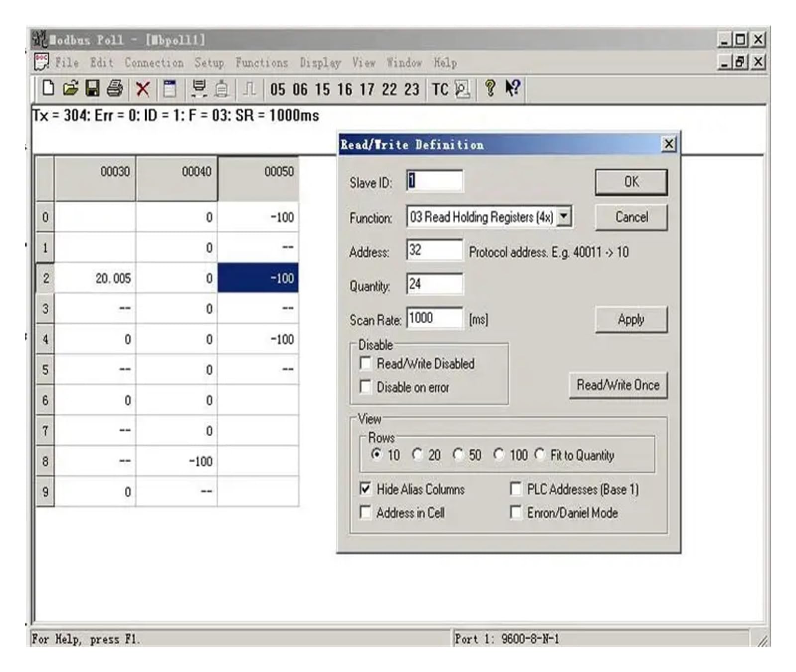
Task: Click the New document toolbar icon
Action: pyautogui.click(x=48, y=89)
